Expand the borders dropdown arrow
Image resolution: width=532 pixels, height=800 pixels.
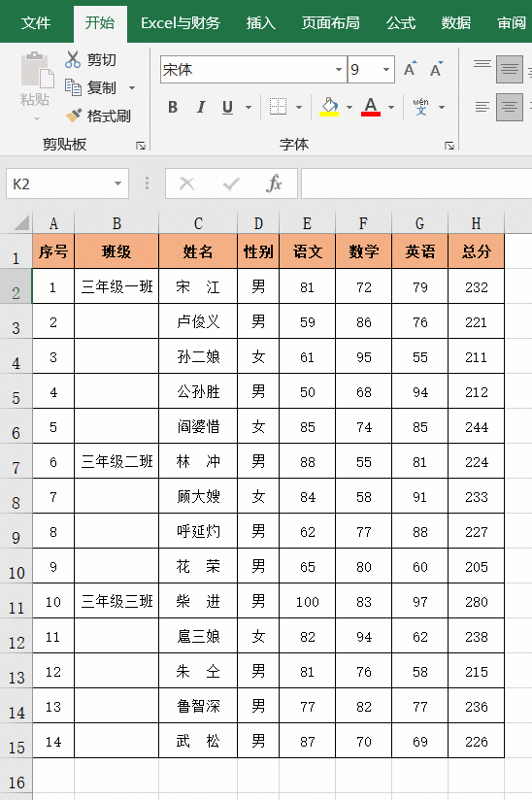(x=299, y=107)
